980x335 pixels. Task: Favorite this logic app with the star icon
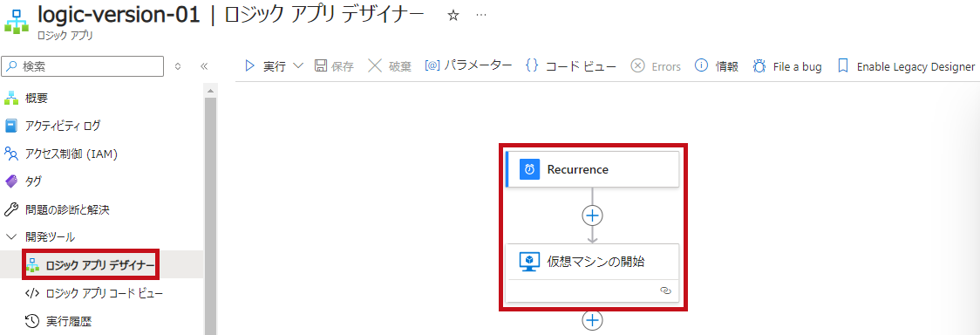[x=453, y=17]
